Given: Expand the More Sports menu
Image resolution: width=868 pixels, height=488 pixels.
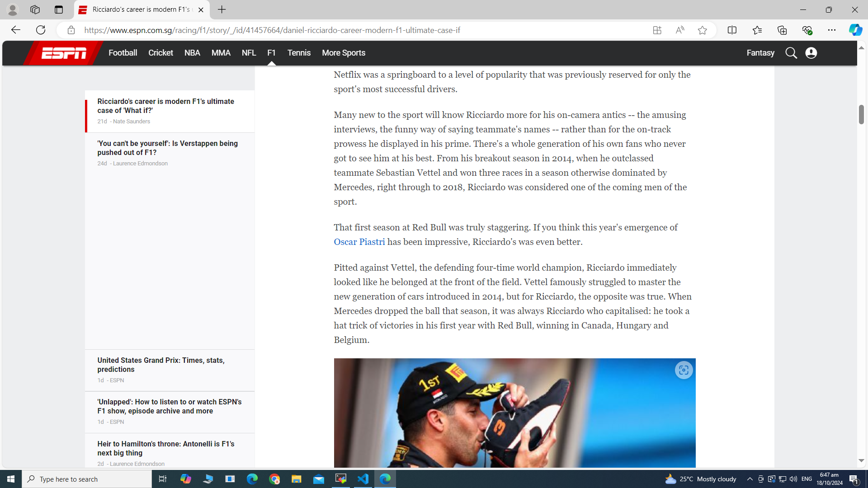Looking at the screenshot, I should (343, 53).
